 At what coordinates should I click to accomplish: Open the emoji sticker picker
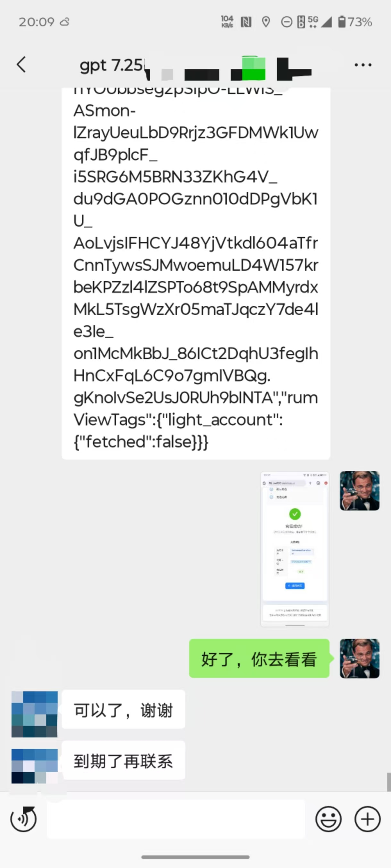[x=328, y=819]
